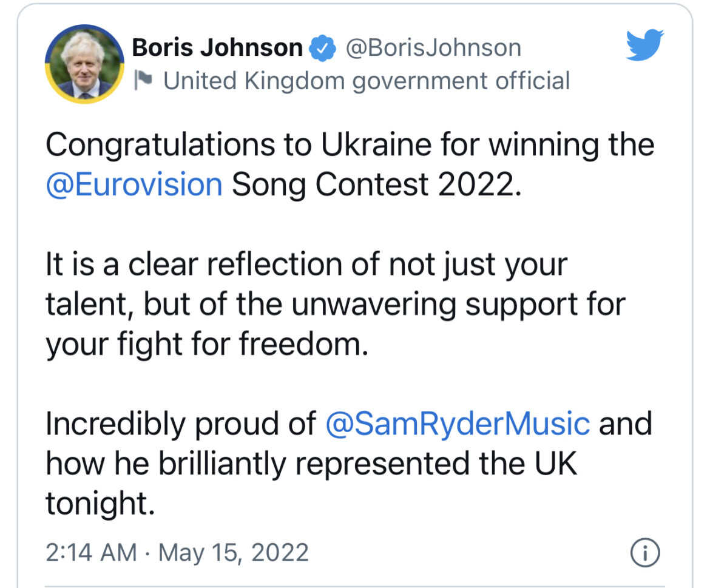Click the May 15, 2022 date
Screen dimensions: 710x588
(233, 553)
